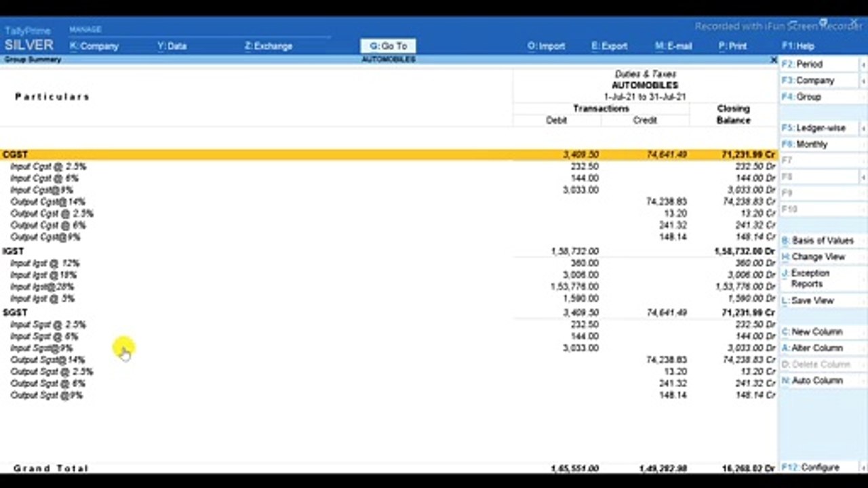Select Input Sgst@9% ledger
This screenshot has width=868, height=488.
41,348
